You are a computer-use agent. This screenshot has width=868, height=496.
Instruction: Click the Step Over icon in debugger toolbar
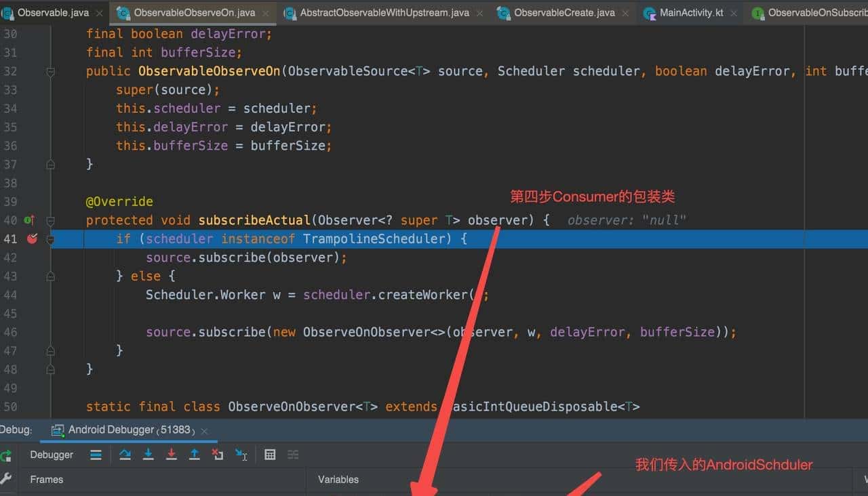click(125, 454)
